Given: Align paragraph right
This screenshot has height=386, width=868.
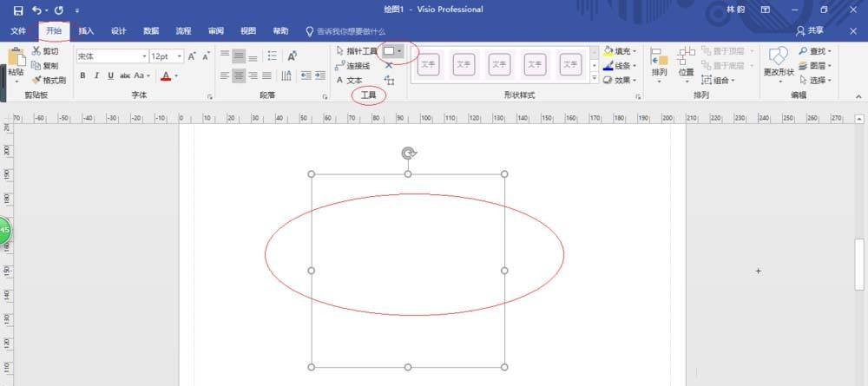Looking at the screenshot, I should (x=253, y=75).
